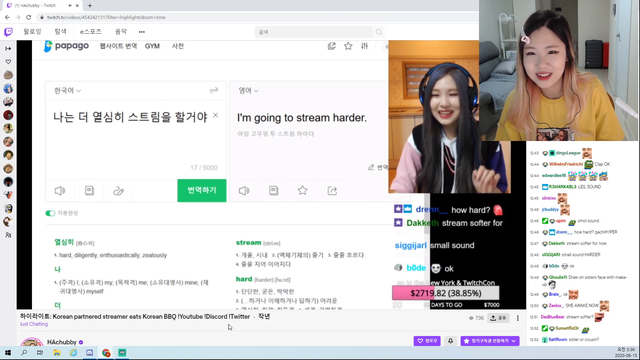The width and height of the screenshot is (640, 360).
Task: Open the 탐색 (Browse) tab
Action: click(60, 31)
